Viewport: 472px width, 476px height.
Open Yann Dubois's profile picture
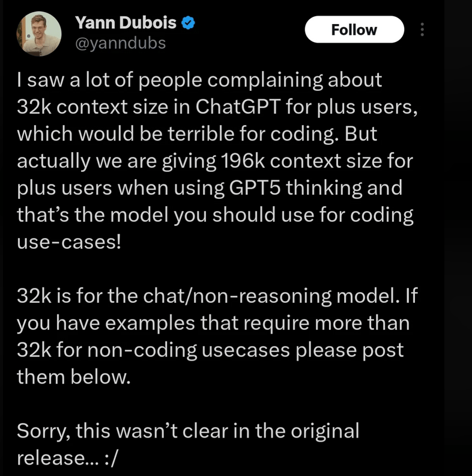click(39, 34)
